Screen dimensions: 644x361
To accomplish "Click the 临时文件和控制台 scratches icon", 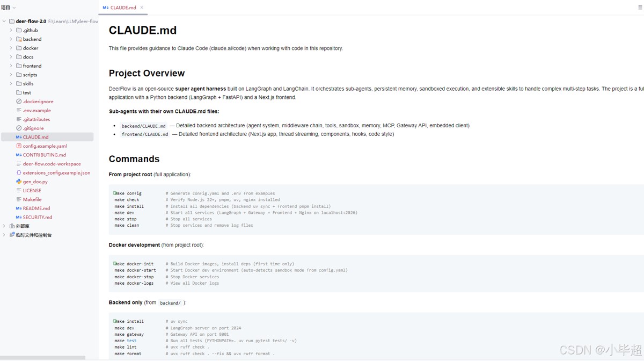I will tap(12, 235).
